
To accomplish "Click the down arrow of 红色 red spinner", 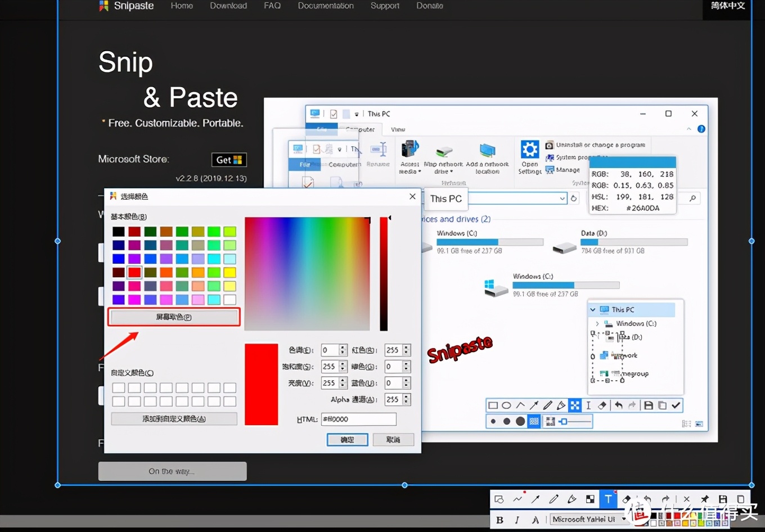I will coord(407,353).
